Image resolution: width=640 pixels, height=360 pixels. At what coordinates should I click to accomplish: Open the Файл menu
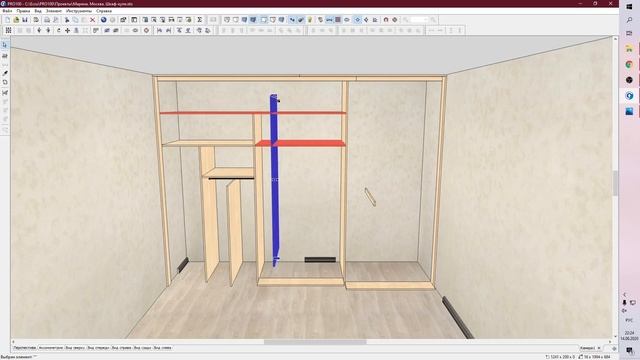[7, 11]
